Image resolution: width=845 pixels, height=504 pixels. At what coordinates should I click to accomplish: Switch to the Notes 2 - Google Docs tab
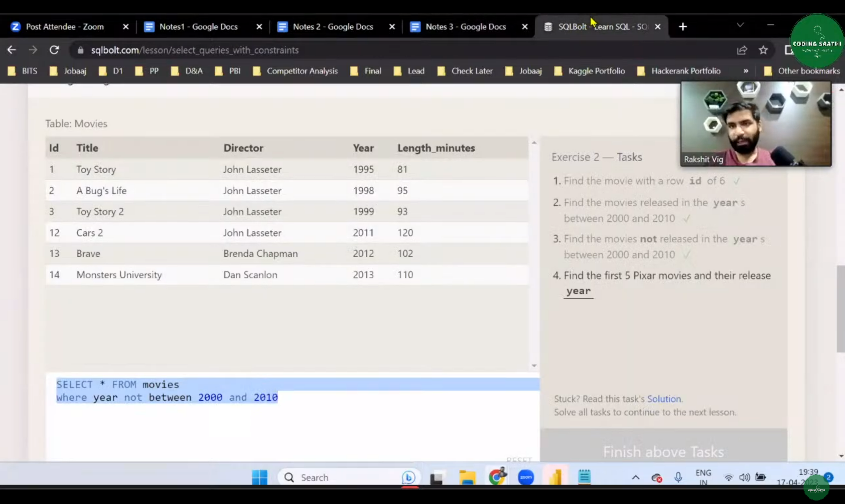click(332, 26)
